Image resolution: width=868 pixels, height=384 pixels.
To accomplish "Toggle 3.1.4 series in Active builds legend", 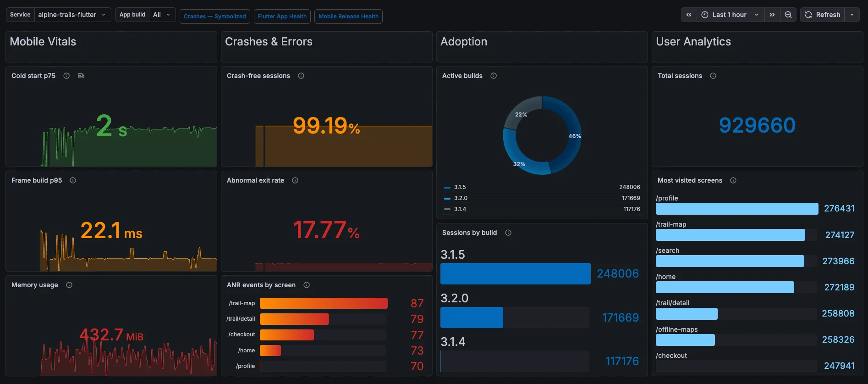I will (460, 209).
